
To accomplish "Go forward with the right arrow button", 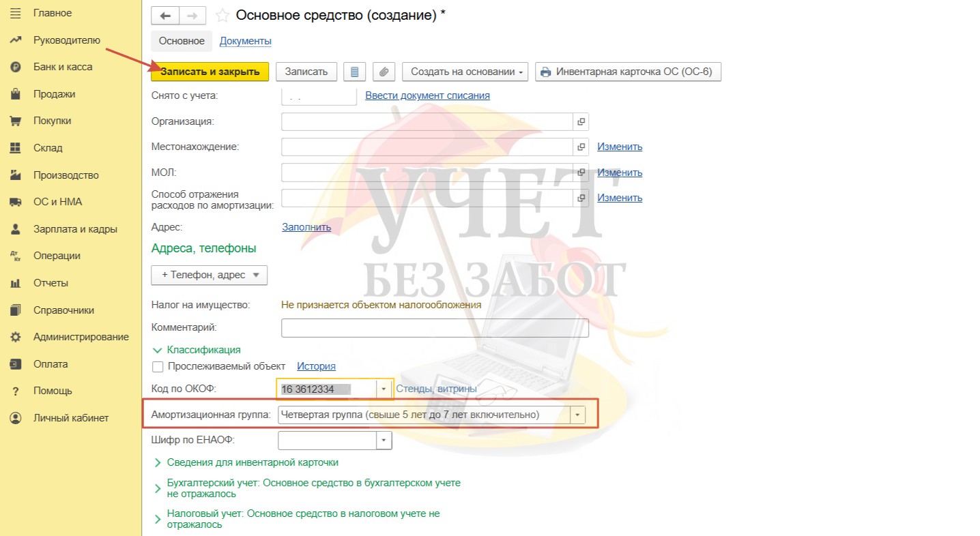I will pos(192,16).
